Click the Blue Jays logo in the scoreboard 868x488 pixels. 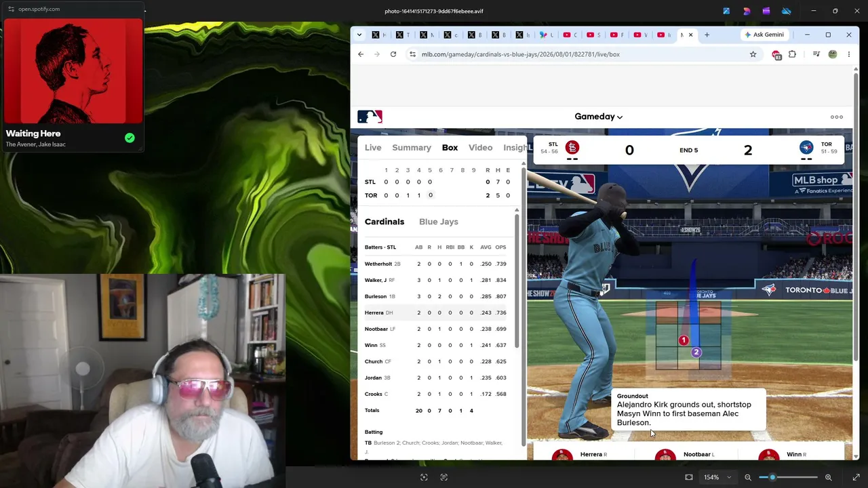[806, 148]
